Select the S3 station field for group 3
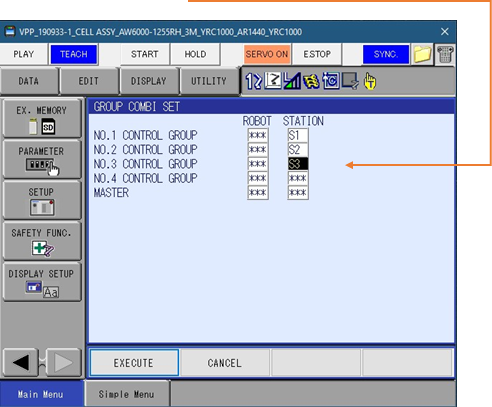Image resolution: width=492 pixels, height=407 pixels. pyautogui.click(x=298, y=164)
